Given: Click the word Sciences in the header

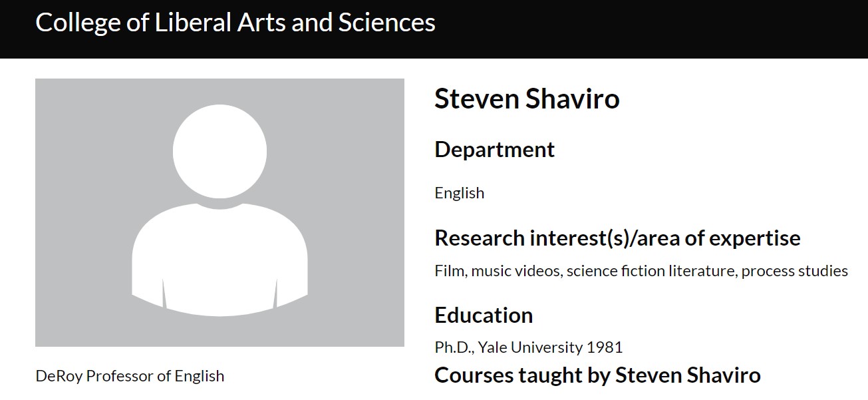Looking at the screenshot, I should coord(386,23).
